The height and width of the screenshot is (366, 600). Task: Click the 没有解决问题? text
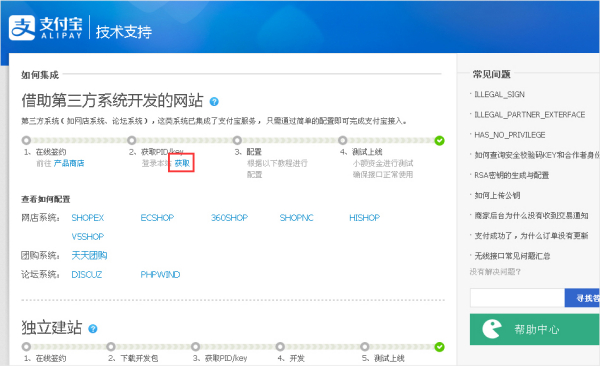point(495,272)
